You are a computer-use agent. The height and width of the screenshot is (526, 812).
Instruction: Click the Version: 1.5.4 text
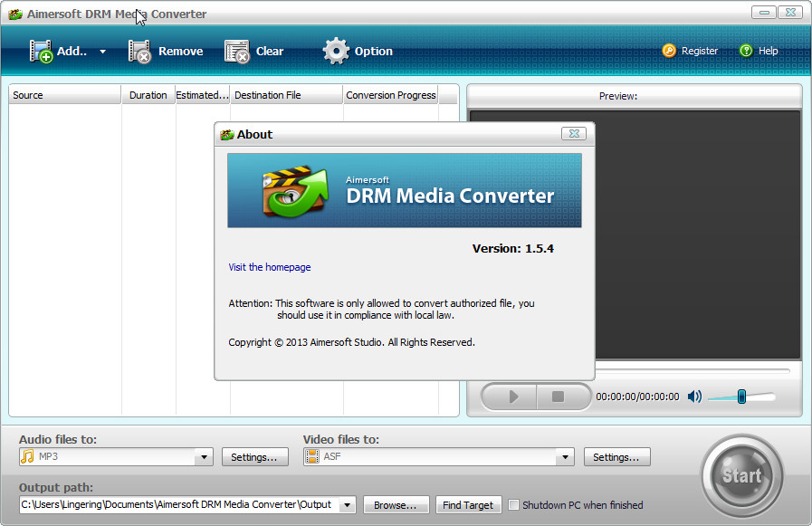512,248
